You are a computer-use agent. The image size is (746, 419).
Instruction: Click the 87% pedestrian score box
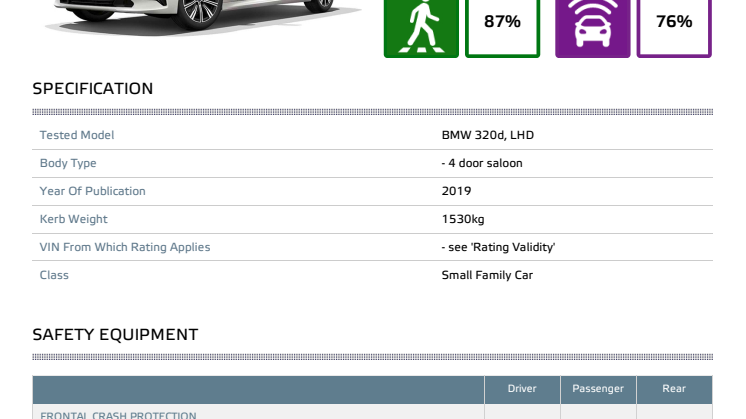[x=502, y=28]
